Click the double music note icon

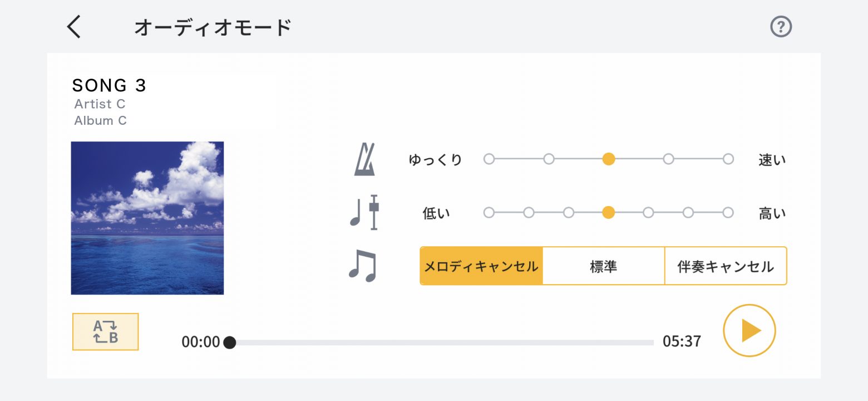(363, 266)
